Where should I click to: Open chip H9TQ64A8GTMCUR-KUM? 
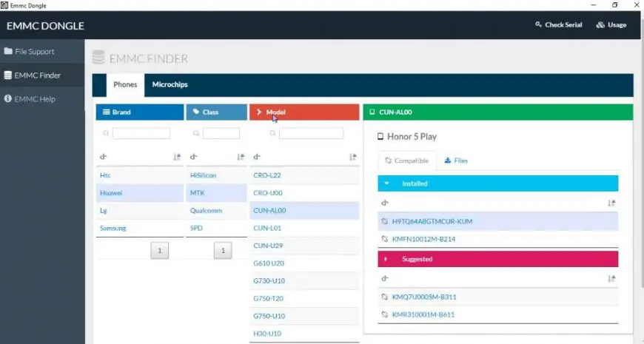coord(432,222)
